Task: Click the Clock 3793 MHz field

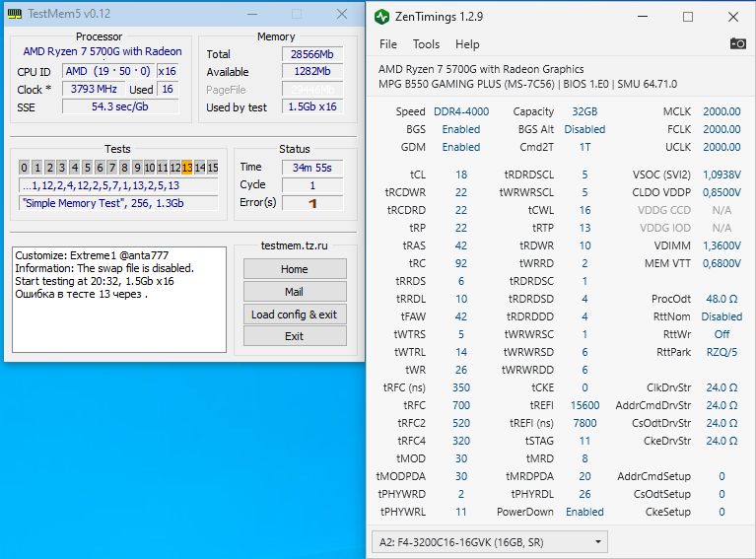Action: (x=94, y=90)
